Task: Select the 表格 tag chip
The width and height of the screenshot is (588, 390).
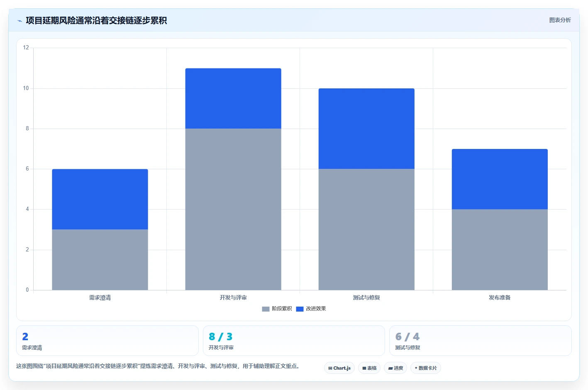Action: tap(369, 368)
